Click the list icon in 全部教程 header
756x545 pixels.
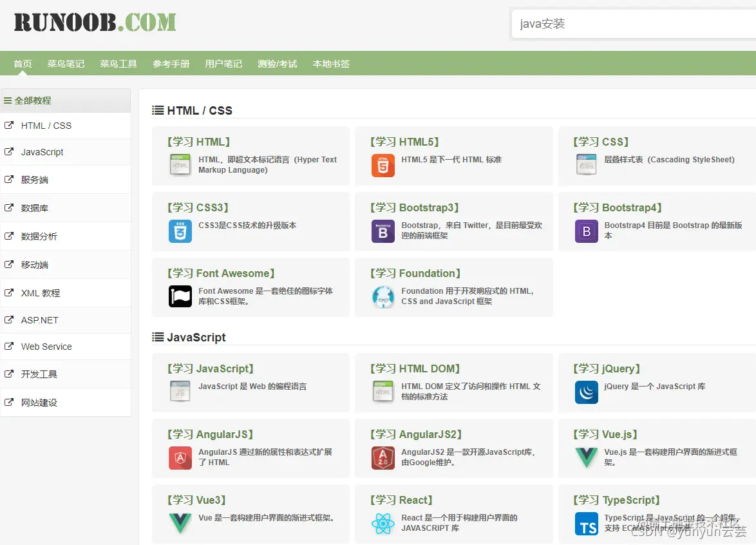[8, 100]
